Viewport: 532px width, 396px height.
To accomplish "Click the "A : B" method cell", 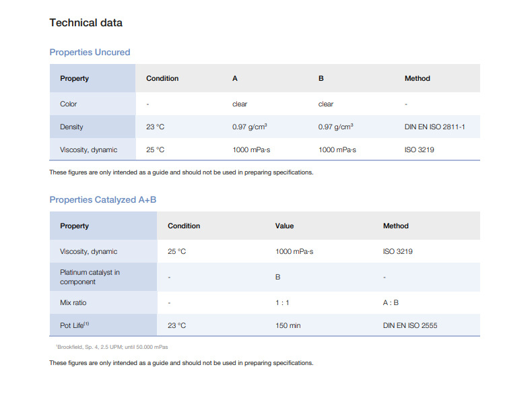I will pyautogui.click(x=391, y=303).
